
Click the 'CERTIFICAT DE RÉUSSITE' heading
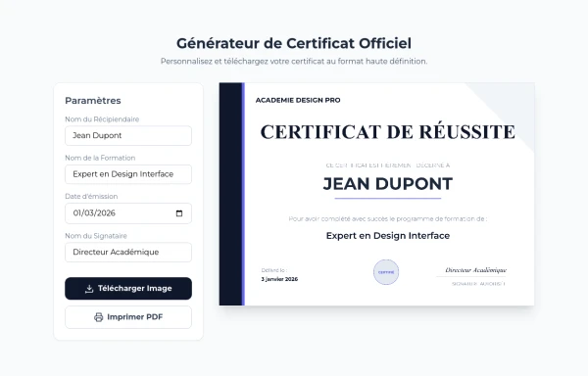[x=388, y=132]
